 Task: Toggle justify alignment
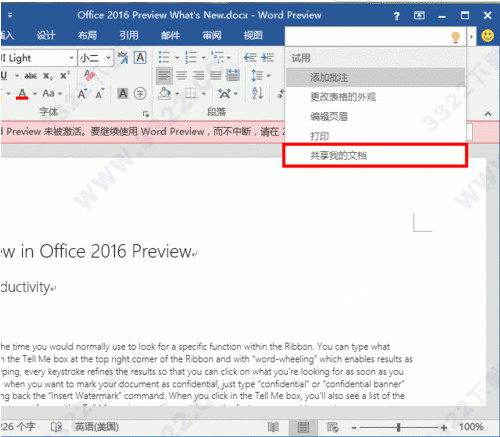point(216,76)
